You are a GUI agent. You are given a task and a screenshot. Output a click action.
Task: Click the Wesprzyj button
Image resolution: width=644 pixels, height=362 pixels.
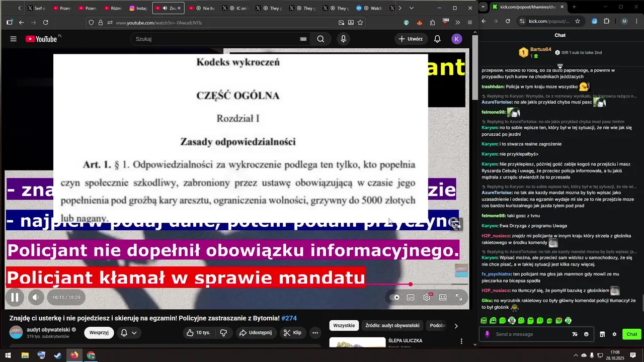click(x=99, y=332)
